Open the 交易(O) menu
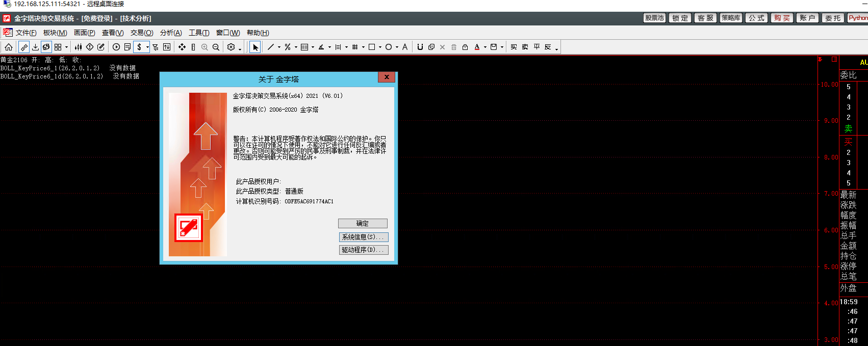The width and height of the screenshot is (868, 346). pos(142,33)
